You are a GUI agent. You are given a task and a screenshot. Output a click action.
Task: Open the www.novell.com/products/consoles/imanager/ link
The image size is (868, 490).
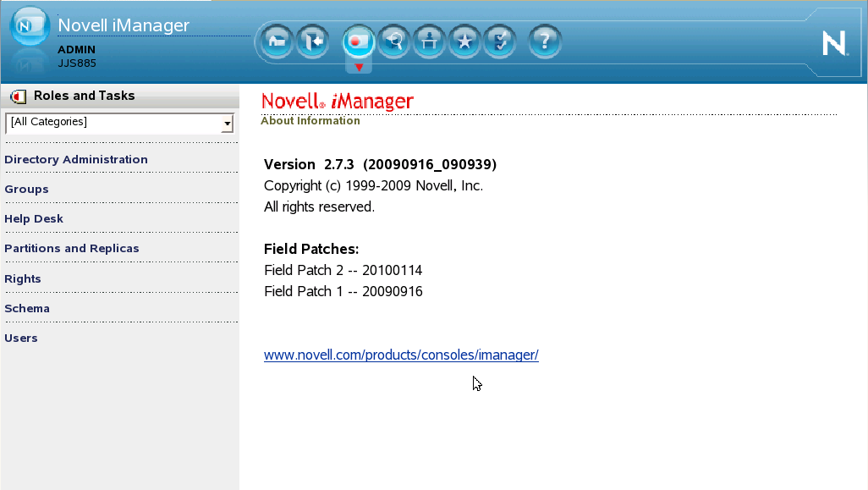tap(401, 355)
